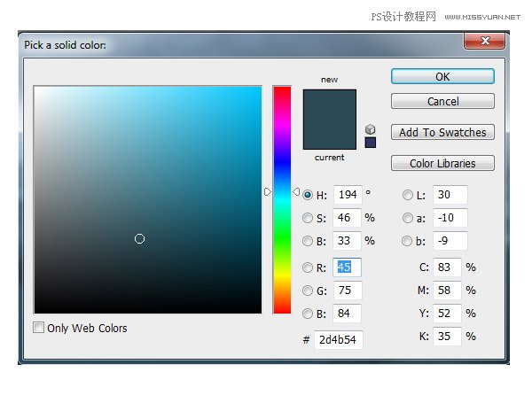Open Color Libraries
Viewport: 532px width, 403px height.
click(442, 163)
